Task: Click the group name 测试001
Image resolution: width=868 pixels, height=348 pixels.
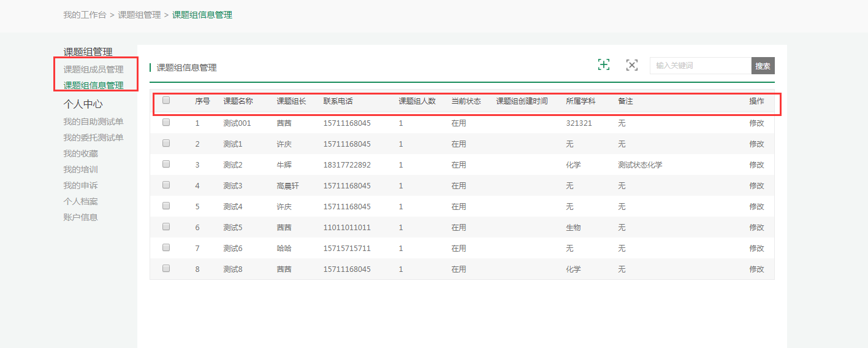Action: pyautogui.click(x=237, y=123)
